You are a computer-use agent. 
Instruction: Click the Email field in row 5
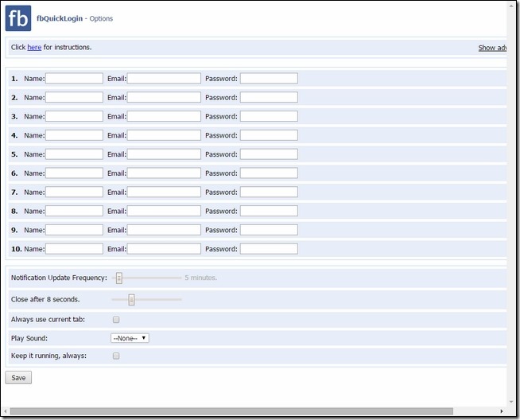coord(164,154)
